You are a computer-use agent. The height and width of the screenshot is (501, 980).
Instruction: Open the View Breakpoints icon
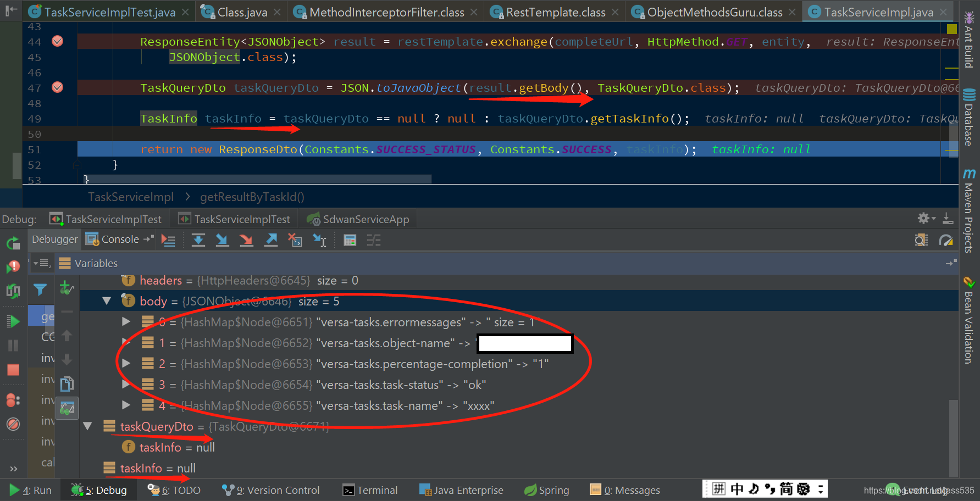[13, 399]
